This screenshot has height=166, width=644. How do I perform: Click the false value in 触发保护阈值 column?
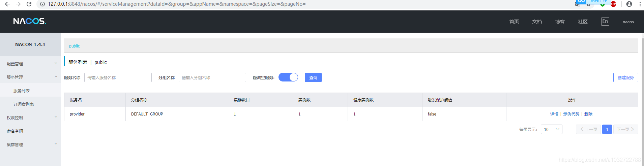(432, 114)
